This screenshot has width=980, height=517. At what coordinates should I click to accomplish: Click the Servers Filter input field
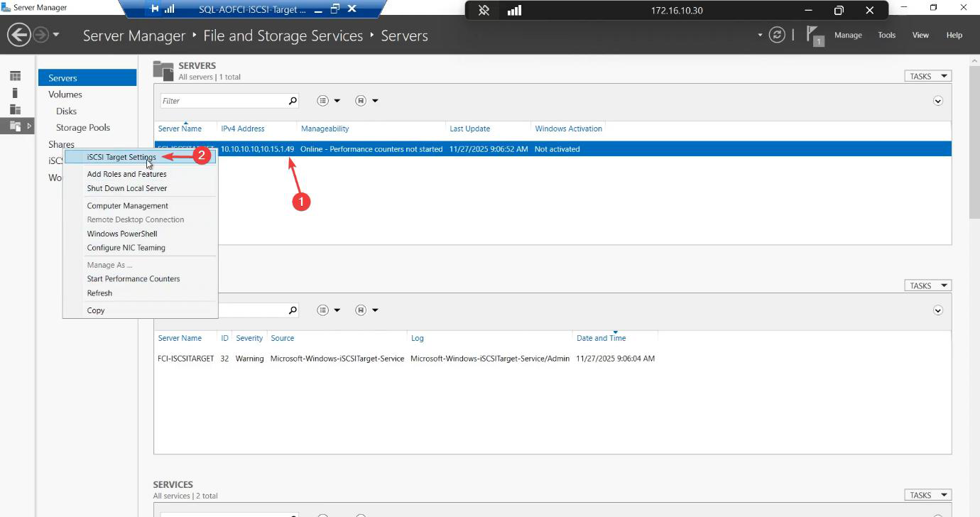tap(222, 101)
